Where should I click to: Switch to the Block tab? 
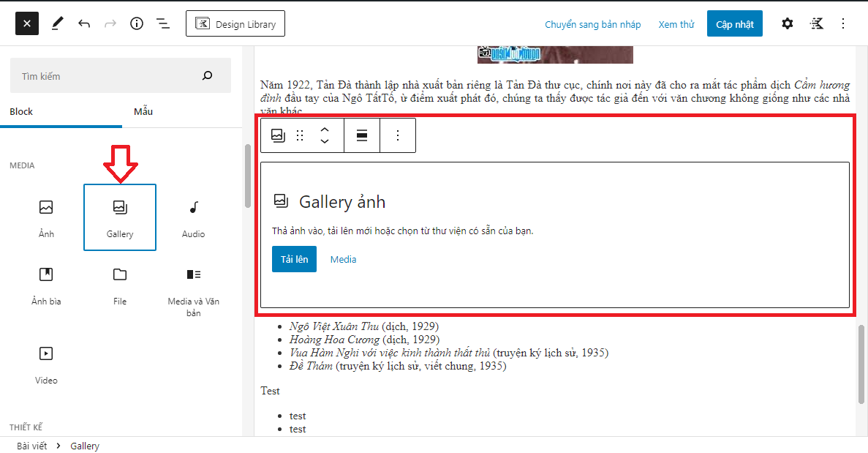coord(21,112)
